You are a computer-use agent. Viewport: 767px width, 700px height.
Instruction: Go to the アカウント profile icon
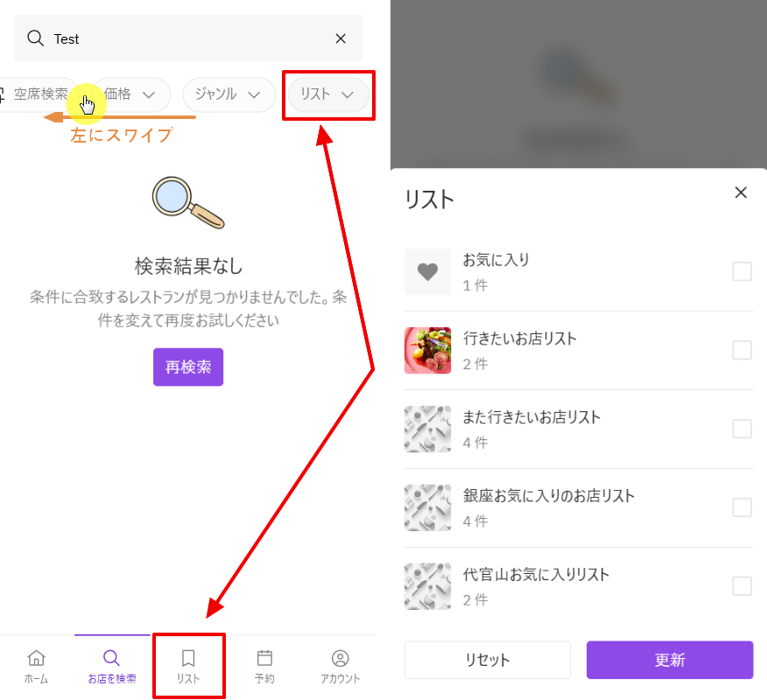point(341,658)
